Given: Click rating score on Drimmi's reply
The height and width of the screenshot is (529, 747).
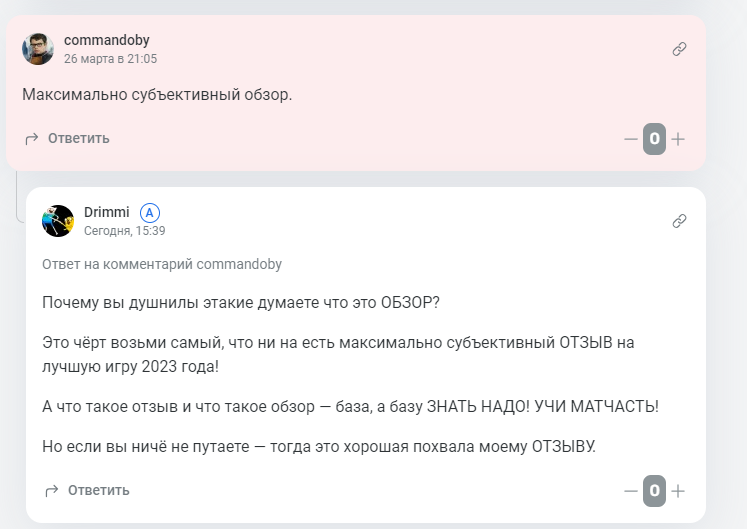Looking at the screenshot, I should click(655, 490).
